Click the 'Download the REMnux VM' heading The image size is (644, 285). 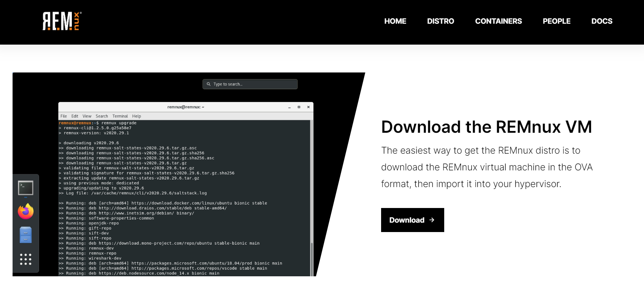(x=486, y=127)
